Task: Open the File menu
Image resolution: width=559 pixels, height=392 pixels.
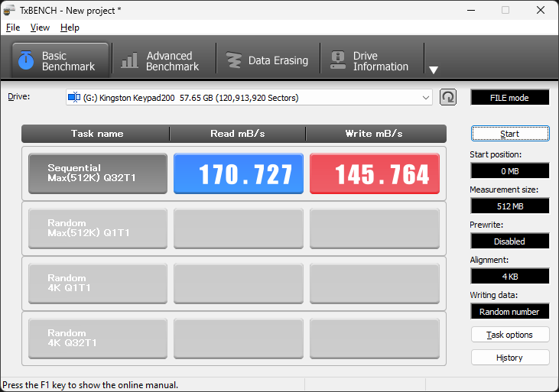Action: (x=13, y=28)
